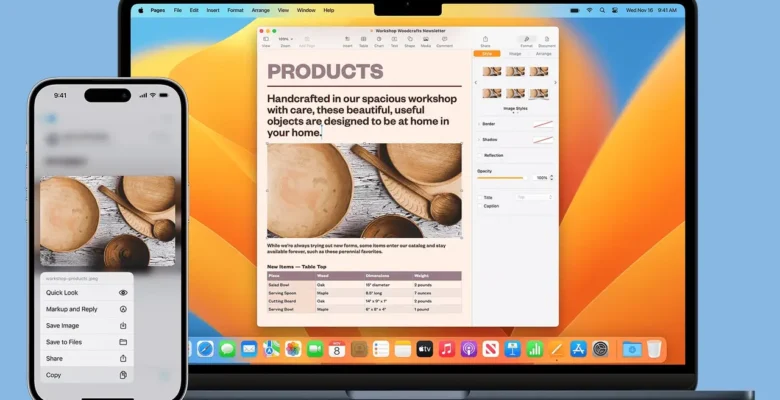Open Music from the Dock
Image resolution: width=780 pixels, height=400 pixels.
(x=447, y=349)
